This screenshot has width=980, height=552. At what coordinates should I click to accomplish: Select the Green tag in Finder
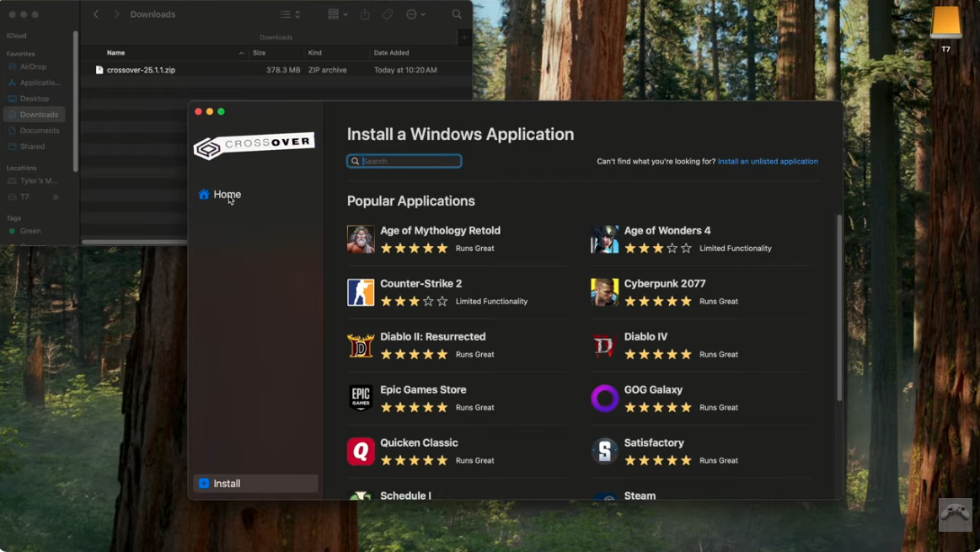pos(30,231)
